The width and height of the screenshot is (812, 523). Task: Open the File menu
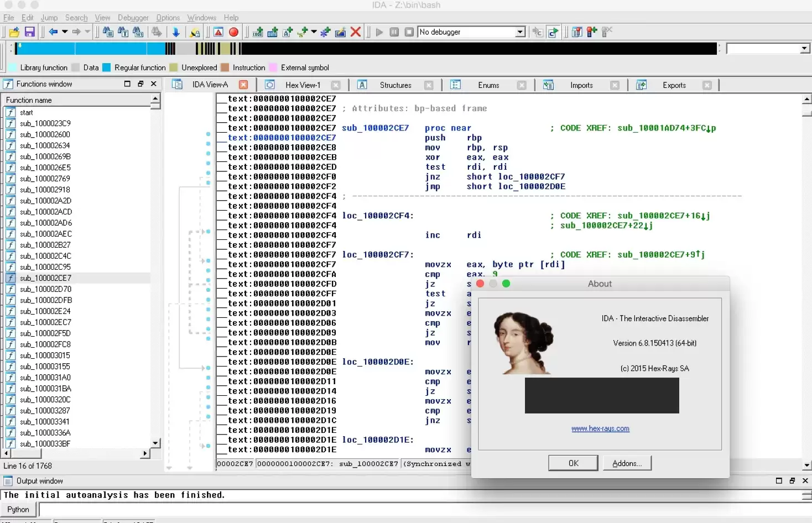9,18
